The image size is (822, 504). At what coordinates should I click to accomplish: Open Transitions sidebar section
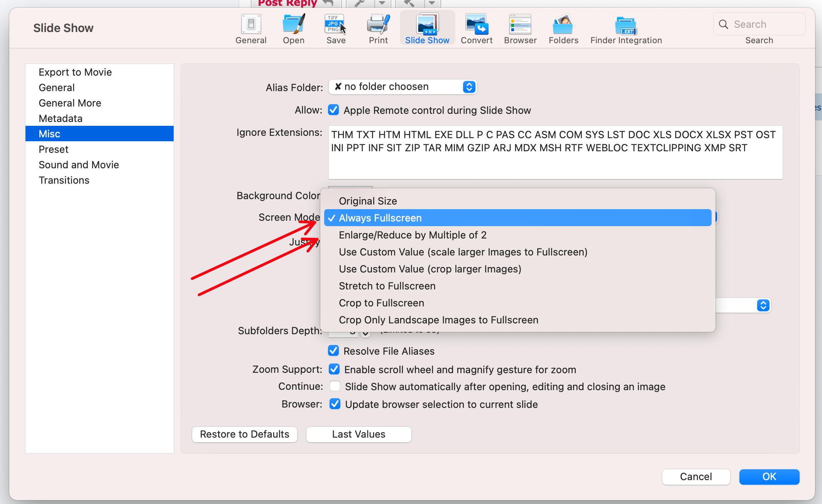tap(100, 180)
